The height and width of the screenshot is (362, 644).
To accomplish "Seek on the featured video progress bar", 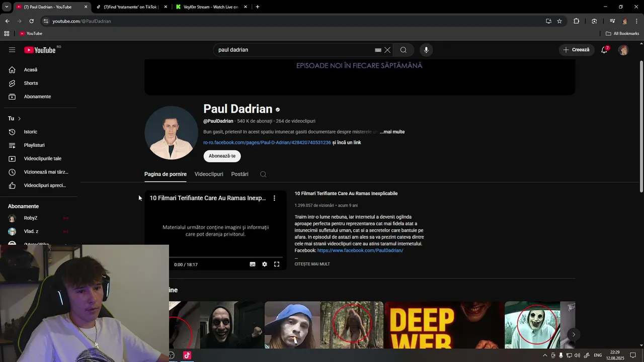I will click(x=215, y=257).
